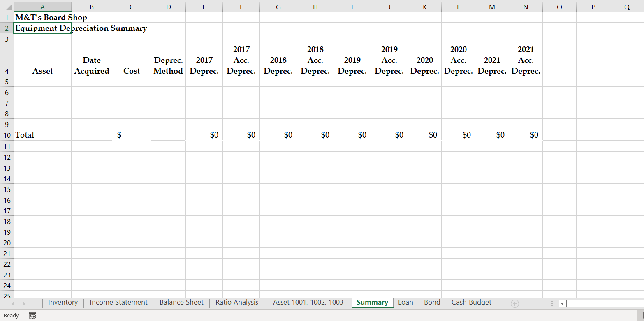This screenshot has width=644, height=321.
Task: Open Asset 1001, 1002, 1003 sheet tab
Action: [308, 303]
